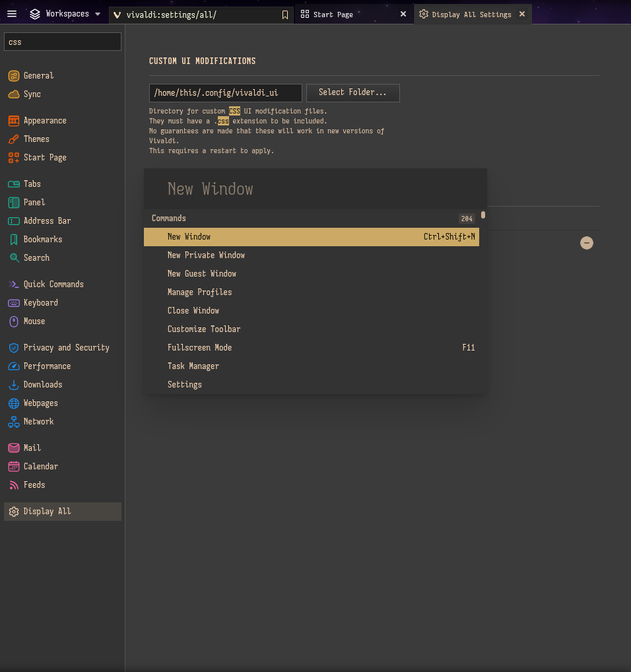631x672 pixels.
Task: Click the quick commands list scrollbar
Action: (483, 215)
